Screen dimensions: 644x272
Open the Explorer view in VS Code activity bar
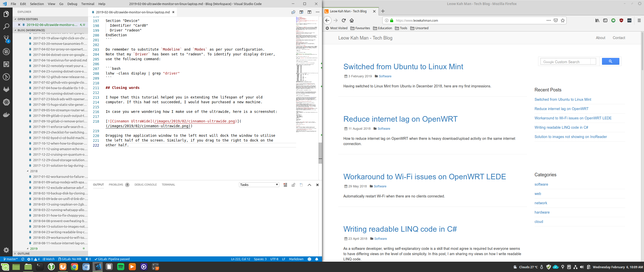coord(6,14)
